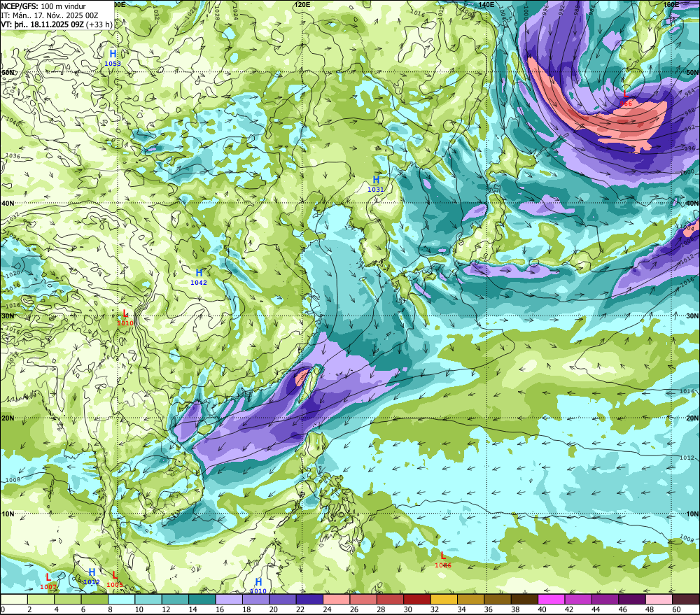Click the L 1005 low pressure label

115,579
